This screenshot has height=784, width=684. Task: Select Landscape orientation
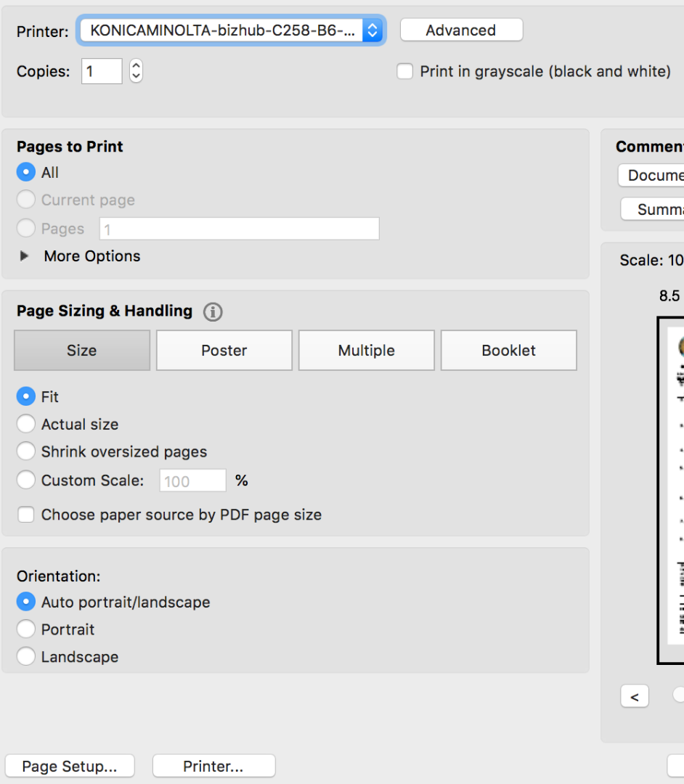[x=26, y=657]
